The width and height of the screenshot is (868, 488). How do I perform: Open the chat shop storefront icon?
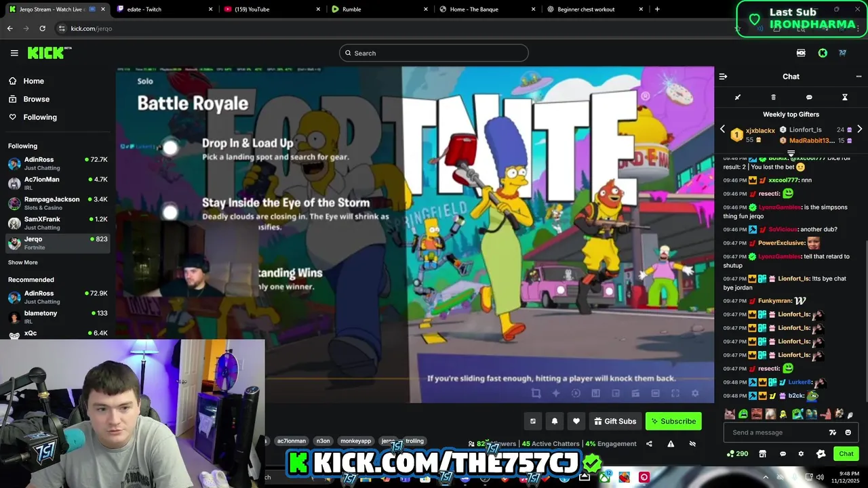762,453
